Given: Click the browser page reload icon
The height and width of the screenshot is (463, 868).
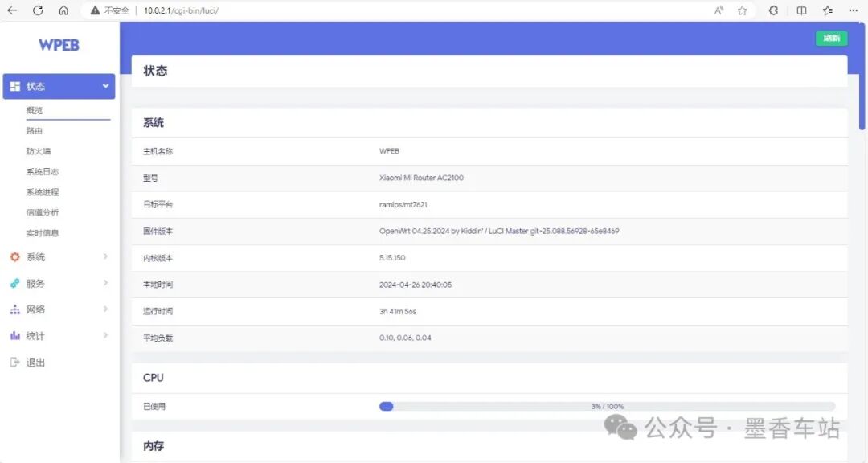Looking at the screenshot, I should coord(38,10).
